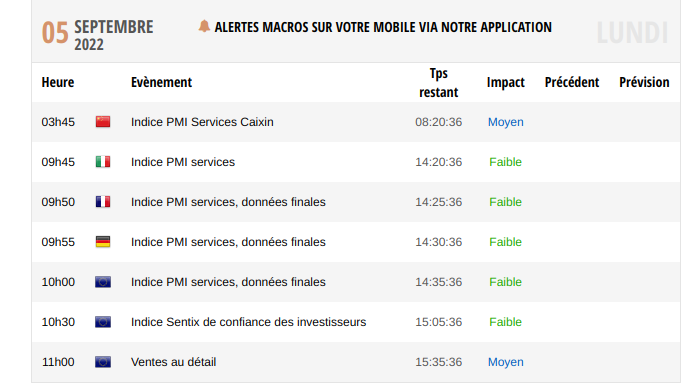The width and height of the screenshot is (695, 383).
Task: Click the Evènement column header
Action: click(161, 82)
